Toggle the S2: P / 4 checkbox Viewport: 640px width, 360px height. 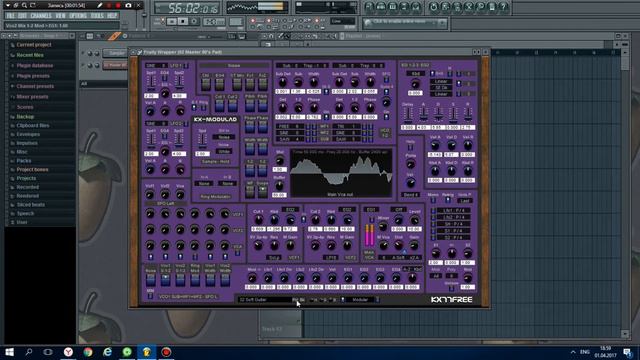433,237
